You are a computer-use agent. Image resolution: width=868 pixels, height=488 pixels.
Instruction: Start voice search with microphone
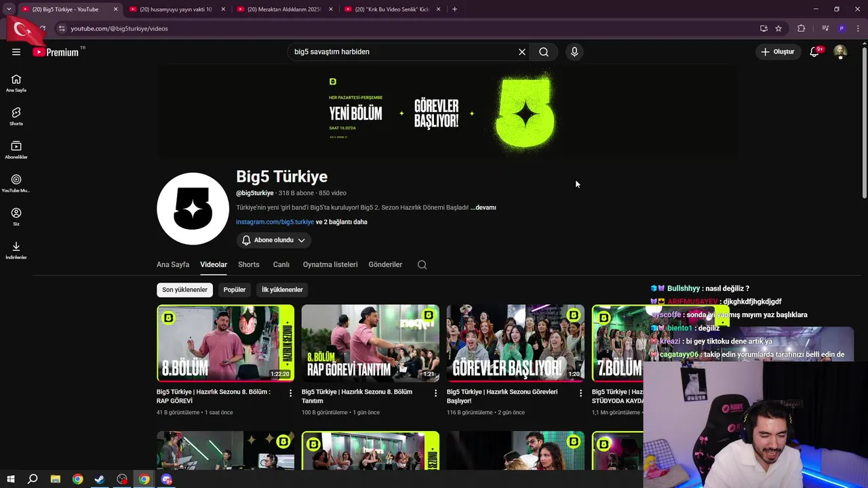(x=574, y=52)
